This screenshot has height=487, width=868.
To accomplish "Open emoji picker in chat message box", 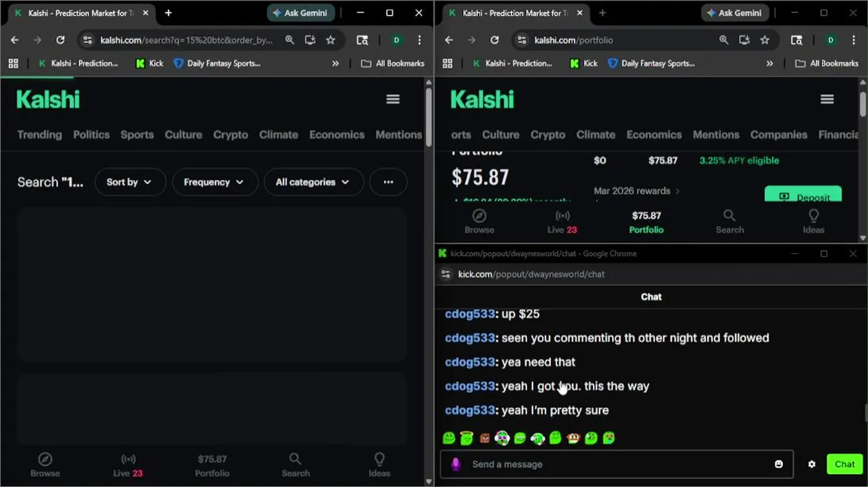I will (779, 464).
